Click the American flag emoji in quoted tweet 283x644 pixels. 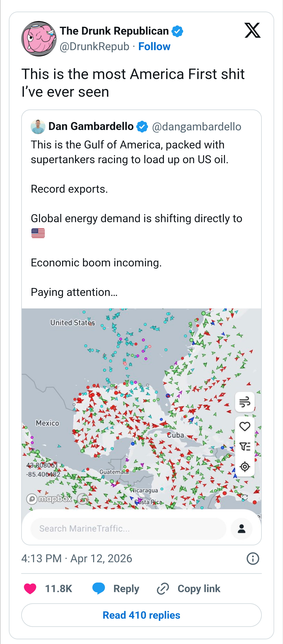point(38,233)
